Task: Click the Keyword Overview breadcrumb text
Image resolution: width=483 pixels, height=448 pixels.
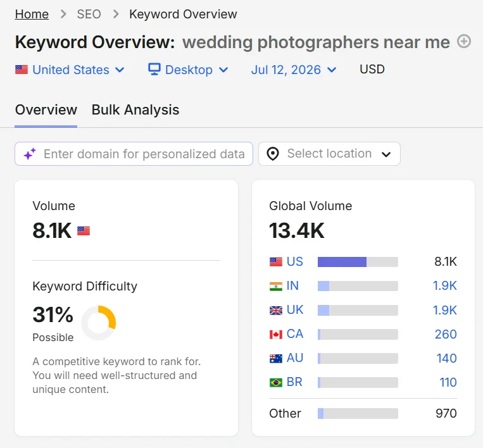Action: [x=183, y=14]
